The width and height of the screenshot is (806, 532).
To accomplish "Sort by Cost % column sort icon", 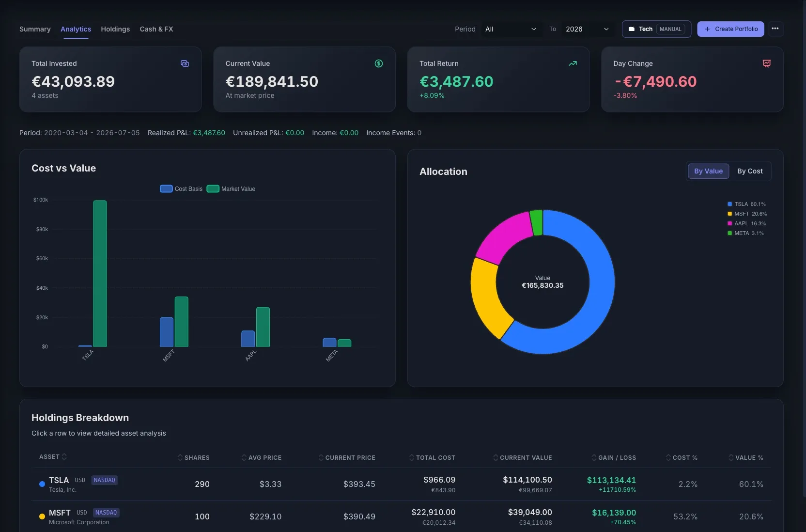I will 668,457.
